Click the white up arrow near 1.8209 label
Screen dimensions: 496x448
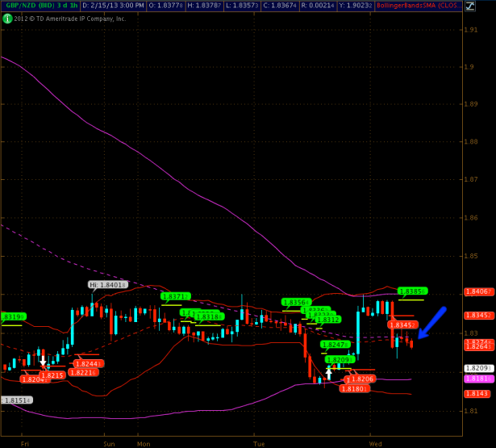[x=328, y=372]
